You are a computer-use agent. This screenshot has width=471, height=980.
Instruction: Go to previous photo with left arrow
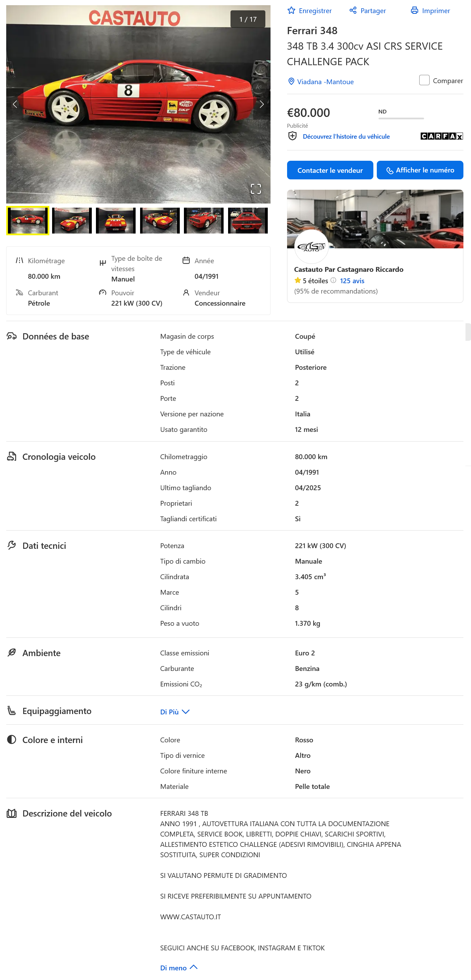click(x=15, y=104)
